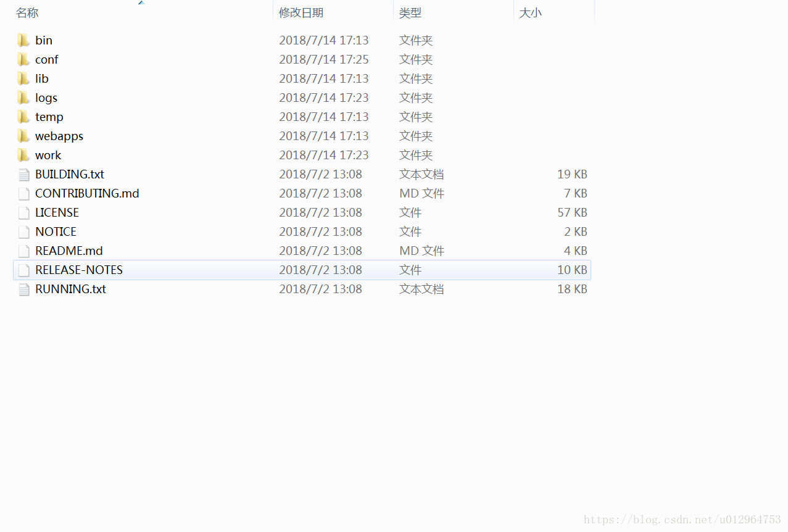Click the RUNNING.txt file icon
Screen dimensions: 788x532
click(24, 289)
